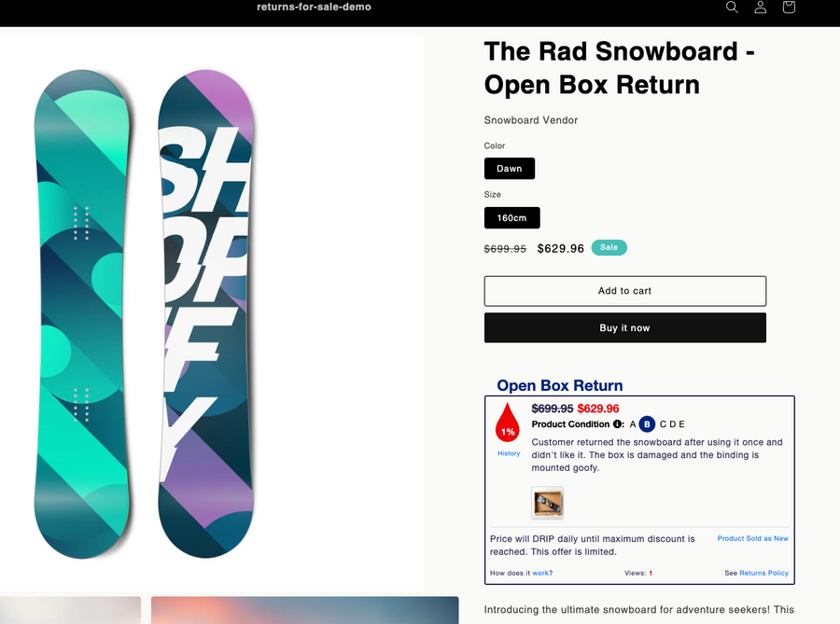Click the 'work?' link for DRIP explanation
Viewport: 840px width, 624px height.
click(542, 573)
